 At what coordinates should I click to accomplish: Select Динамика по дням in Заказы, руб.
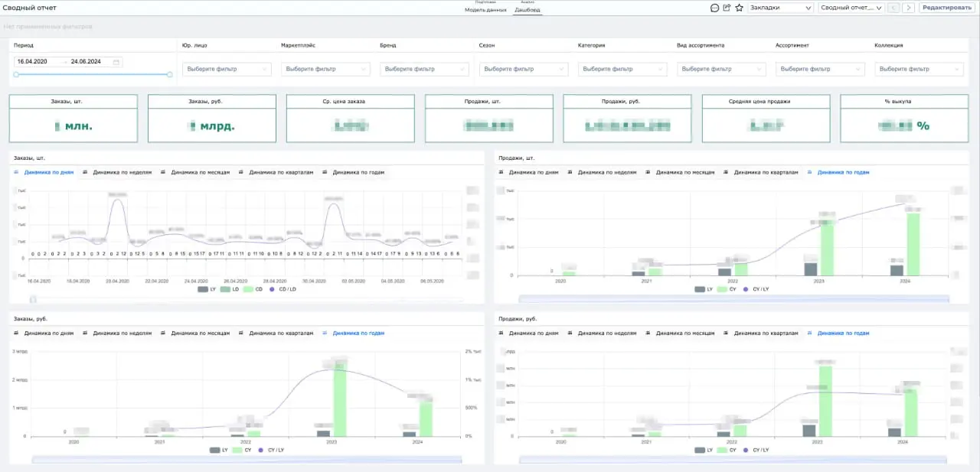[44, 334]
